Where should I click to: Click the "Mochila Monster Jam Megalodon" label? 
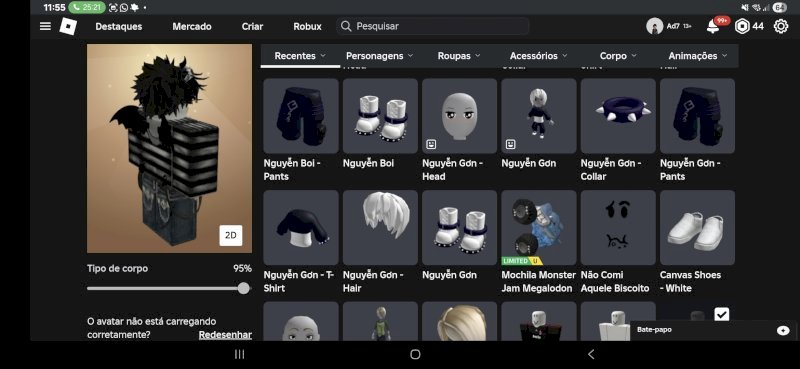click(539, 282)
